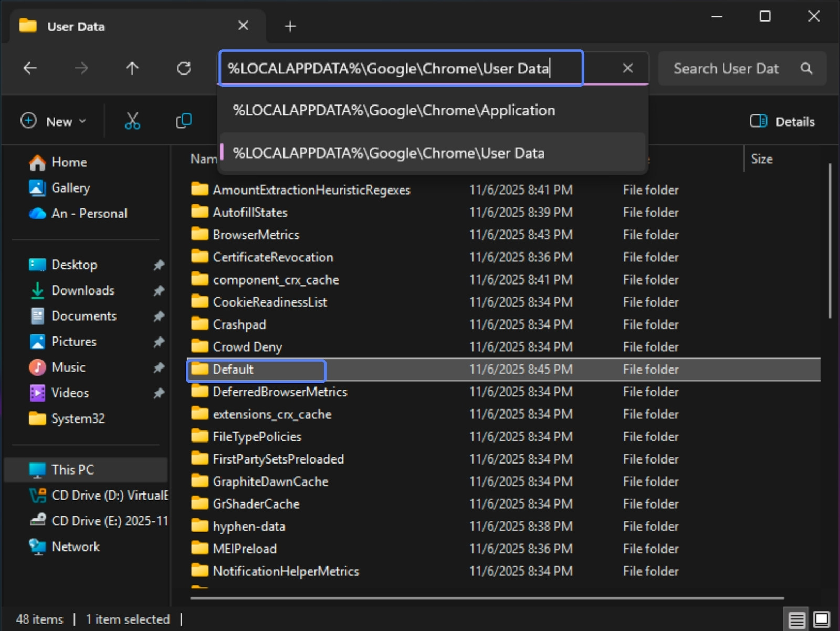Choose the Chrome\User Data path suggestion
Image resolution: width=840 pixels, height=631 pixels.
(388, 153)
